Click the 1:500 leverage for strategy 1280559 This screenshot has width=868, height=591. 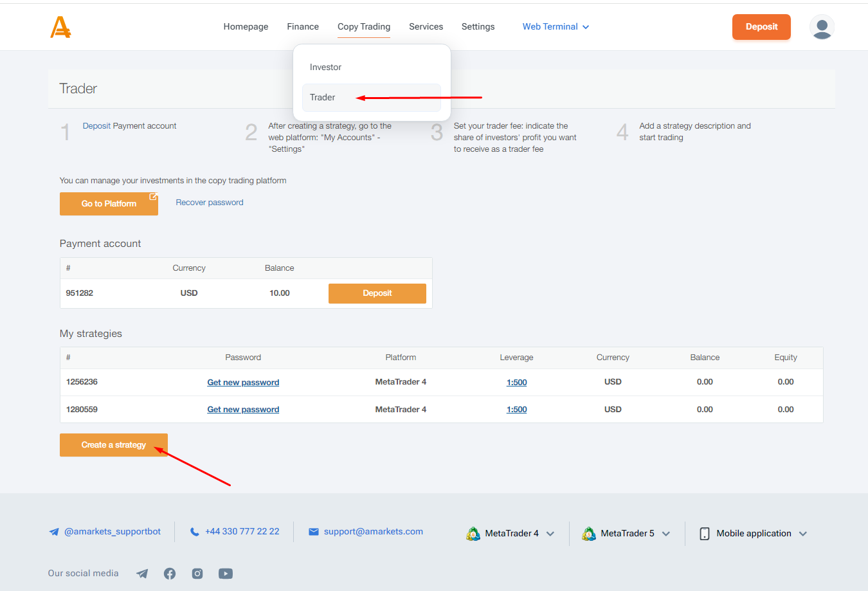click(516, 410)
